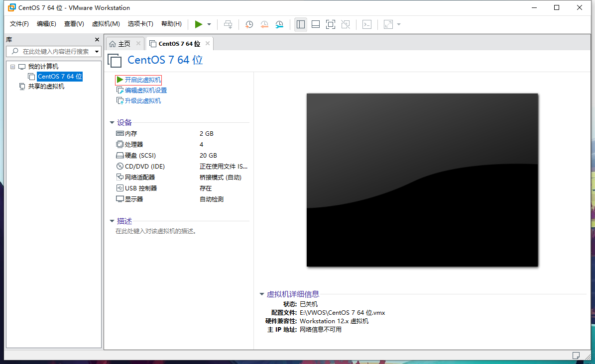Screen dimensions: 595x364
Task: Click the green power-on play toolbar button
Action: [199, 24]
